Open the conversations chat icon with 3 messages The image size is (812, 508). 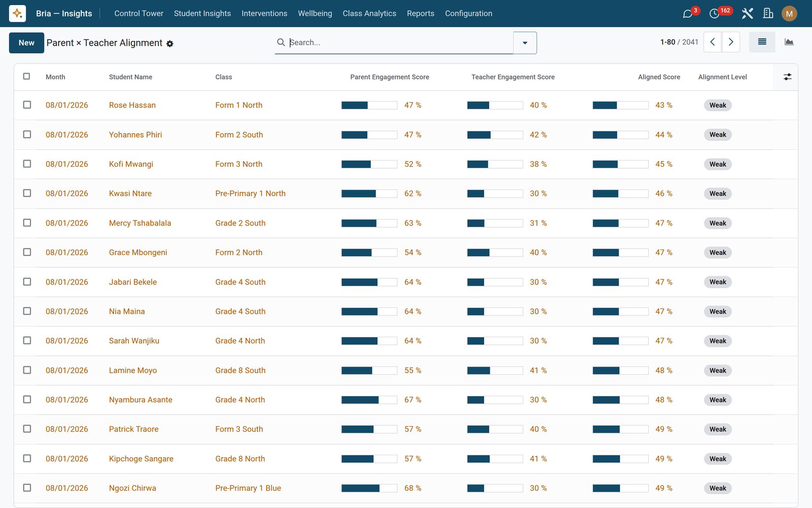688,14
